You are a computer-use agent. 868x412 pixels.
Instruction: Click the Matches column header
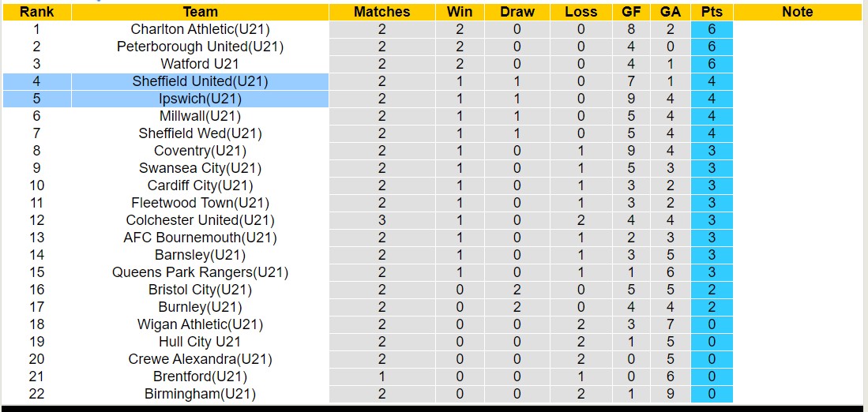click(x=381, y=12)
